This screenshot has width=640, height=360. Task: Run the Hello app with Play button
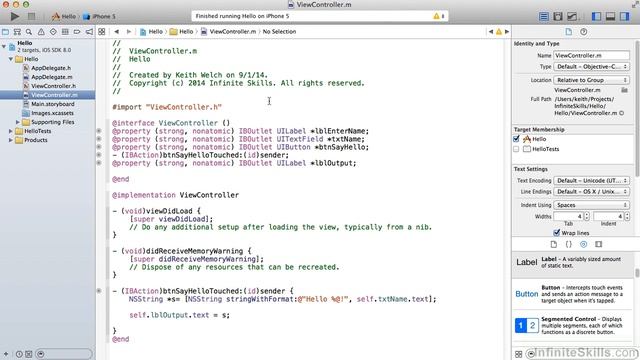pyautogui.click(x=15, y=16)
